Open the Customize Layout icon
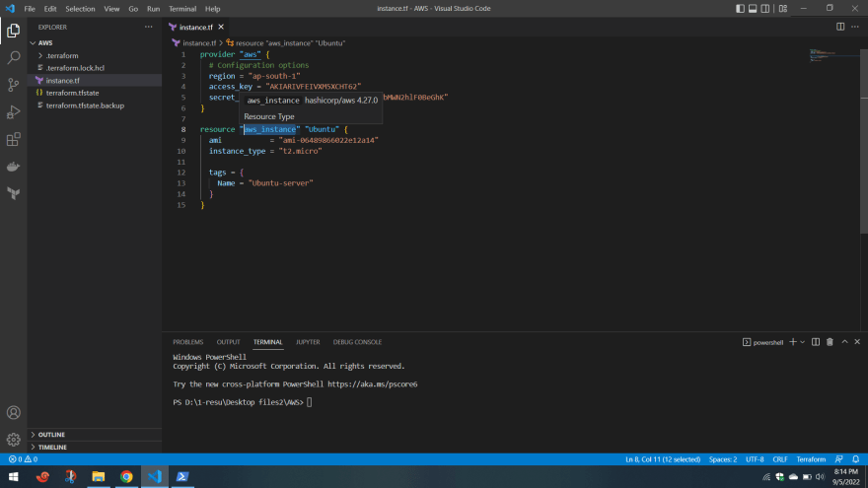The width and height of the screenshot is (868, 488). [x=783, y=8]
